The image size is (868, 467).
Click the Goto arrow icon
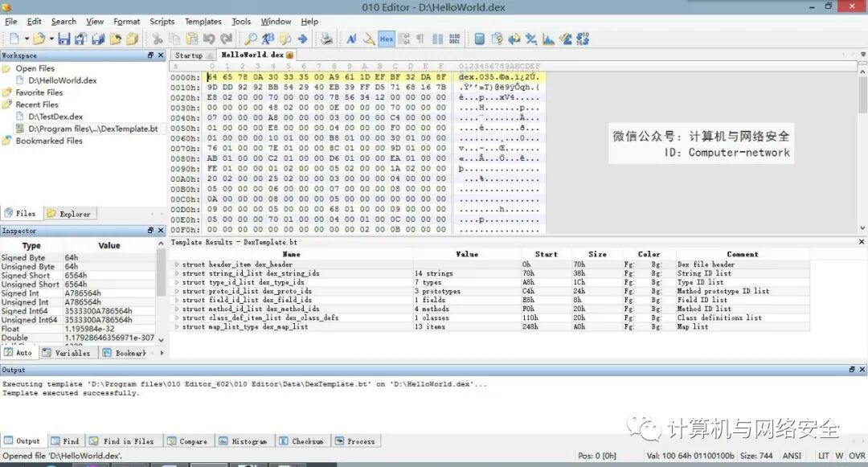click(302, 39)
